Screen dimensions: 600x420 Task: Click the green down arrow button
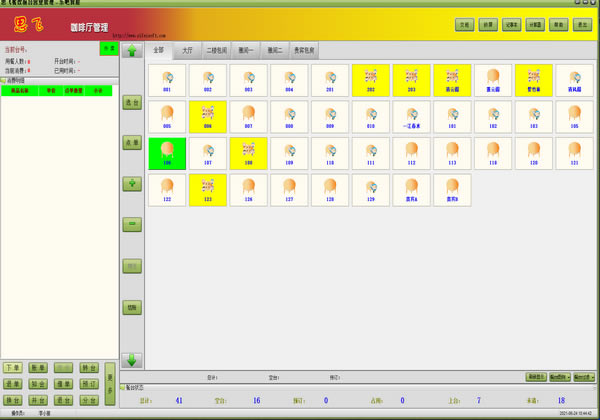132,359
